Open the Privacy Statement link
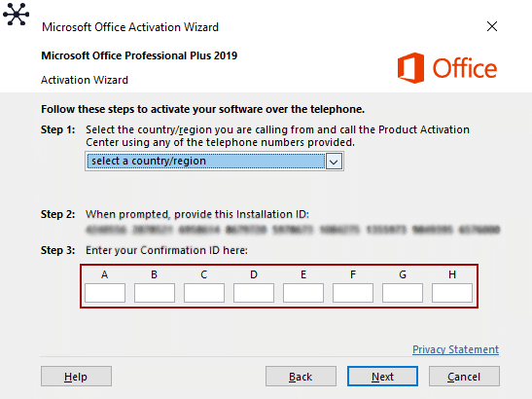Screen dimensions: 532x399 (456, 349)
